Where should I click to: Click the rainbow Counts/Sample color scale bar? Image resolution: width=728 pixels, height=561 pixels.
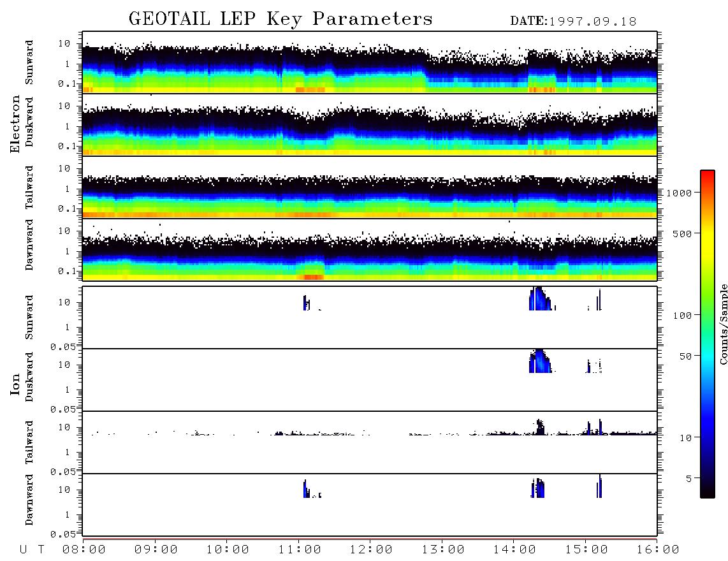pos(708,334)
